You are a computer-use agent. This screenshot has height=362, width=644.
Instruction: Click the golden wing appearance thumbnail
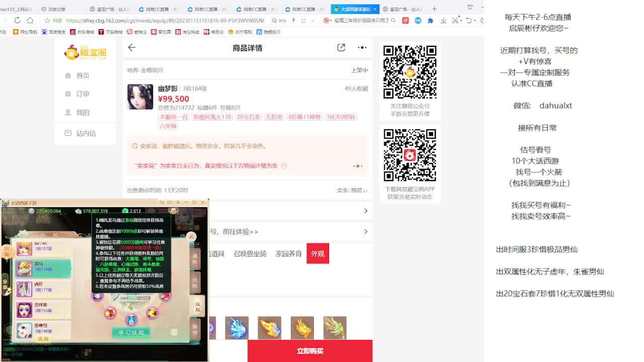point(302,328)
